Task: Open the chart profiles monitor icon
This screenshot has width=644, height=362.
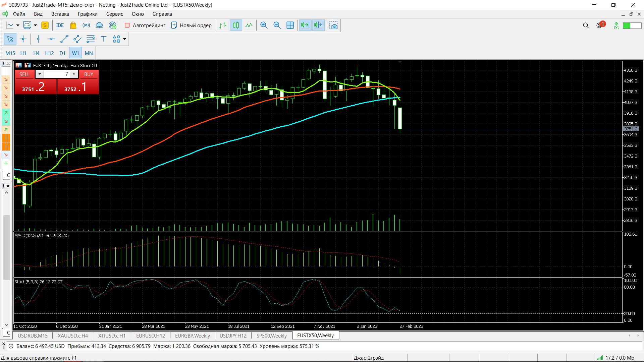Action: click(x=27, y=25)
